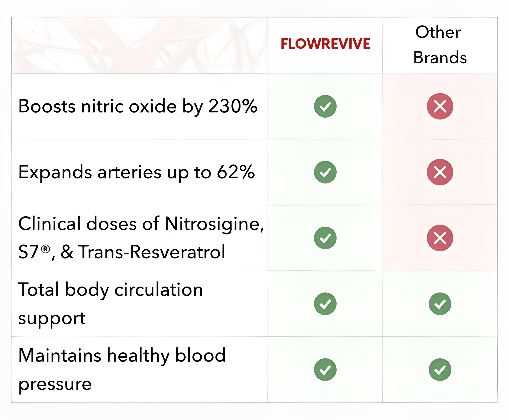Screen dimensions: 509x420
Task: Click the faded artery image in header
Action: click(140, 45)
